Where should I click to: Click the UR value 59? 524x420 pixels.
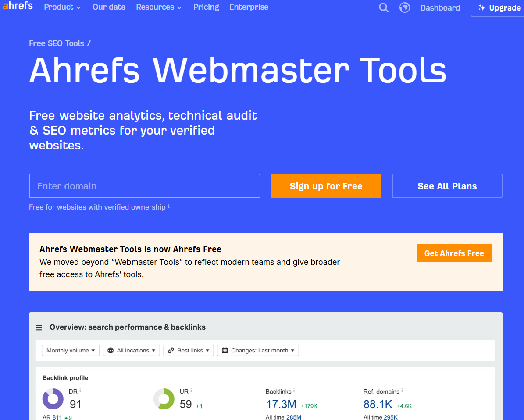click(x=186, y=404)
